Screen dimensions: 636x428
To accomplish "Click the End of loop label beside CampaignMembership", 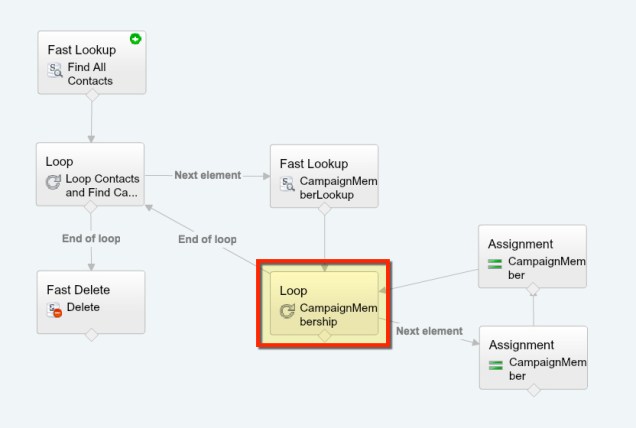I will pos(207,239).
